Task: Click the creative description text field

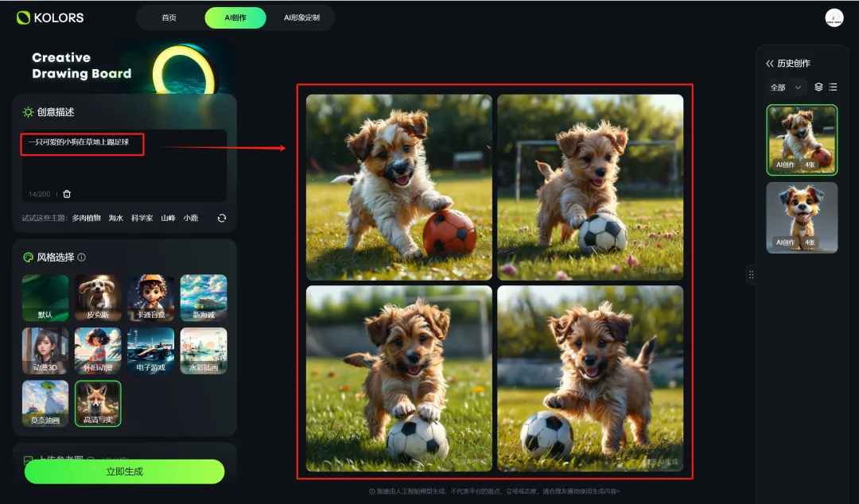Action: pyautogui.click(x=124, y=165)
